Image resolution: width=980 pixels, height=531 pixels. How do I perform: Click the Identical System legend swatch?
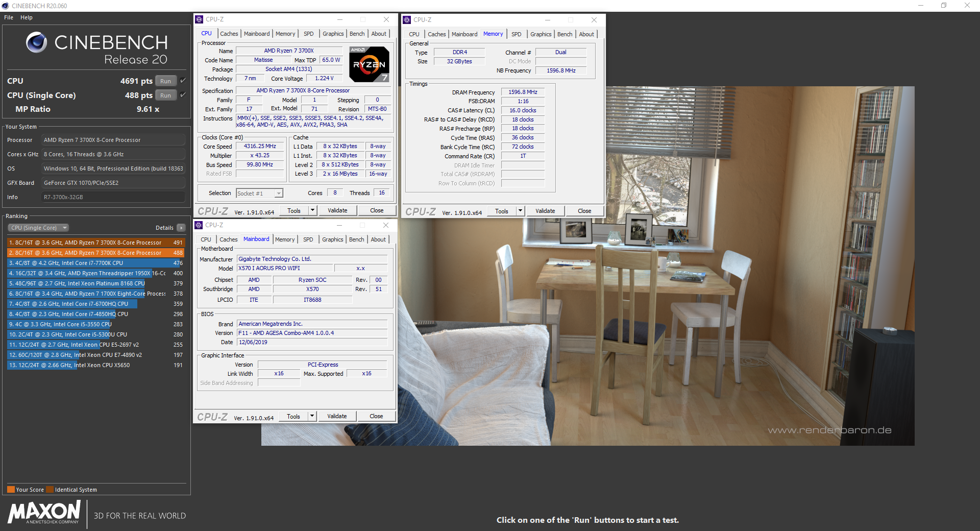tap(50, 489)
